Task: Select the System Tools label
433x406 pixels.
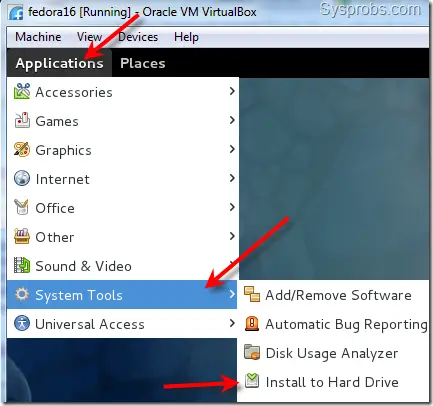Action: (x=79, y=295)
